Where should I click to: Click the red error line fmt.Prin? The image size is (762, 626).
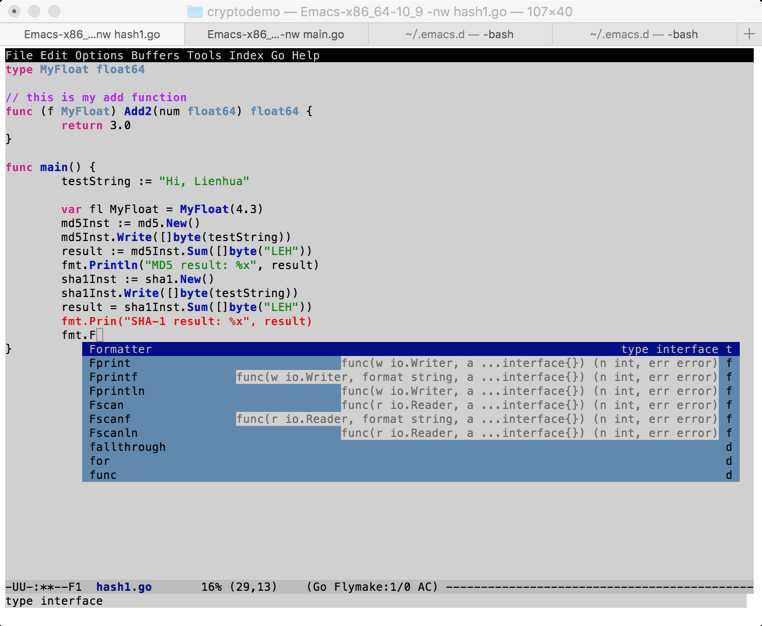coord(187,321)
